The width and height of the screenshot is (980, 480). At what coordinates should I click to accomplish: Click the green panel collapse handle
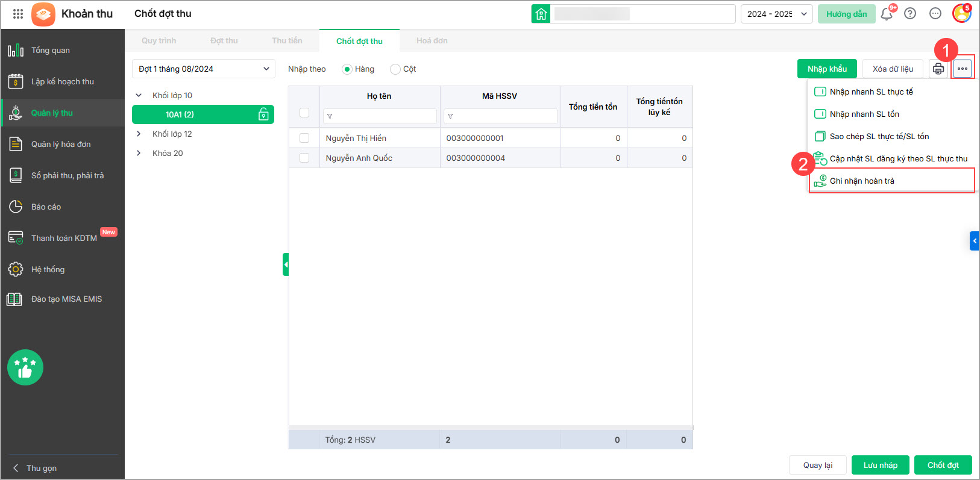click(x=286, y=264)
